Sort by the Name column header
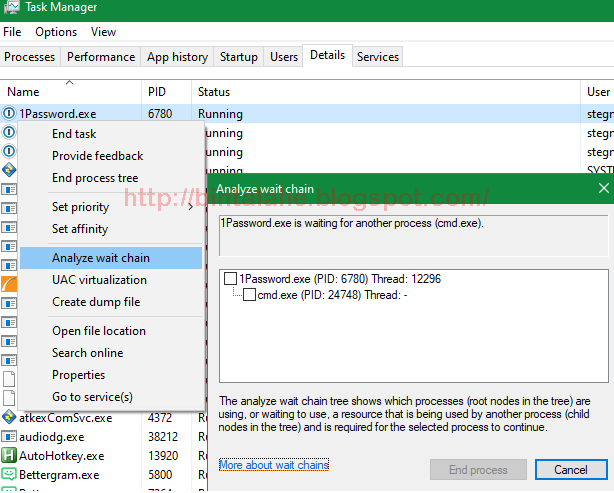Viewport: 614px width, 493px height. (70, 92)
